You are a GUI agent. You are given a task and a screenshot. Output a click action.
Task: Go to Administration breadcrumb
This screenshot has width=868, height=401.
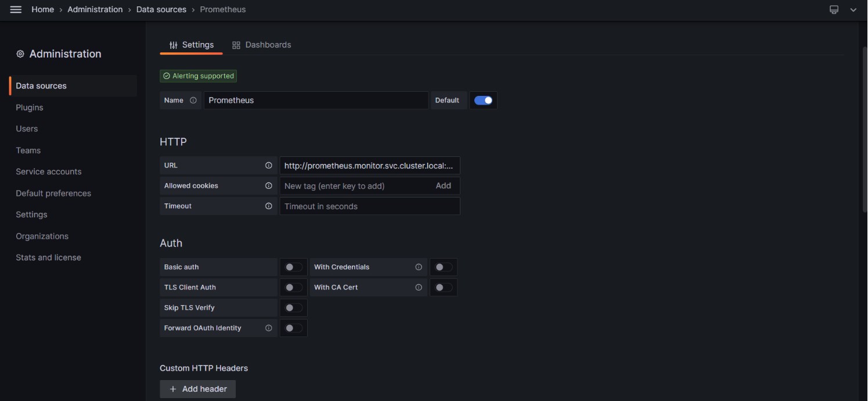point(95,9)
